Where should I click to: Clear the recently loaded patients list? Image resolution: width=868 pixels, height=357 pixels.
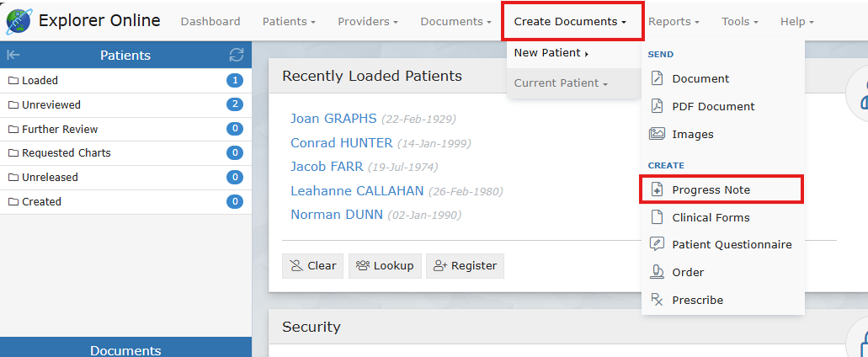[313, 265]
